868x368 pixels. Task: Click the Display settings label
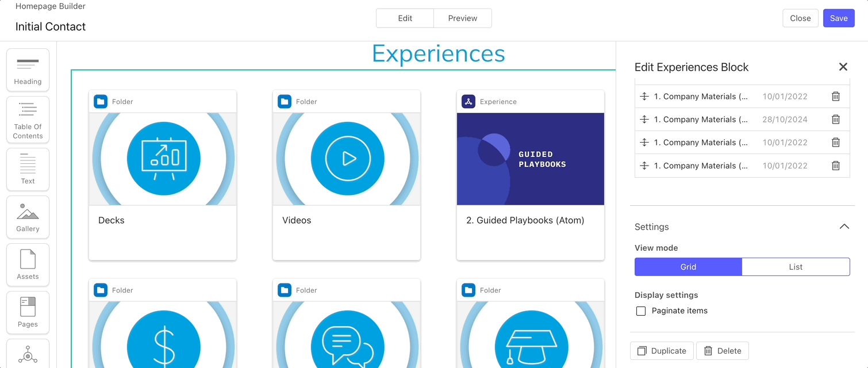(666, 295)
